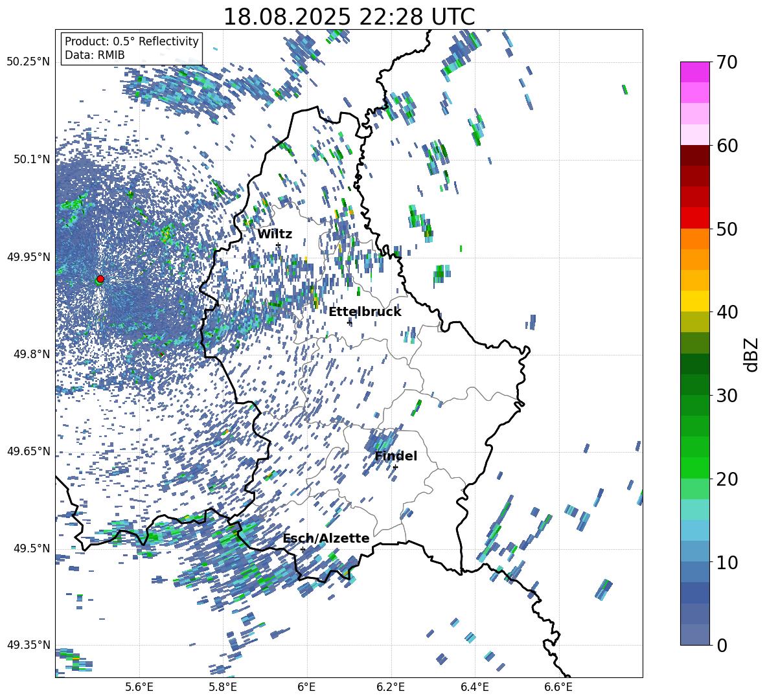Click the 49.35°N latitude tick label
This screenshot has width=767, height=700.
pyautogui.click(x=29, y=645)
